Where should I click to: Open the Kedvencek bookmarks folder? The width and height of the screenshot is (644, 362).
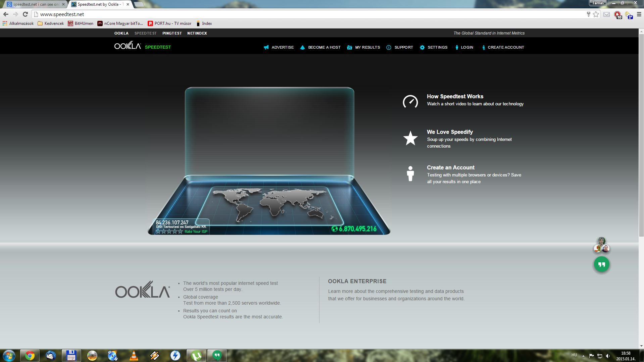tap(51, 23)
